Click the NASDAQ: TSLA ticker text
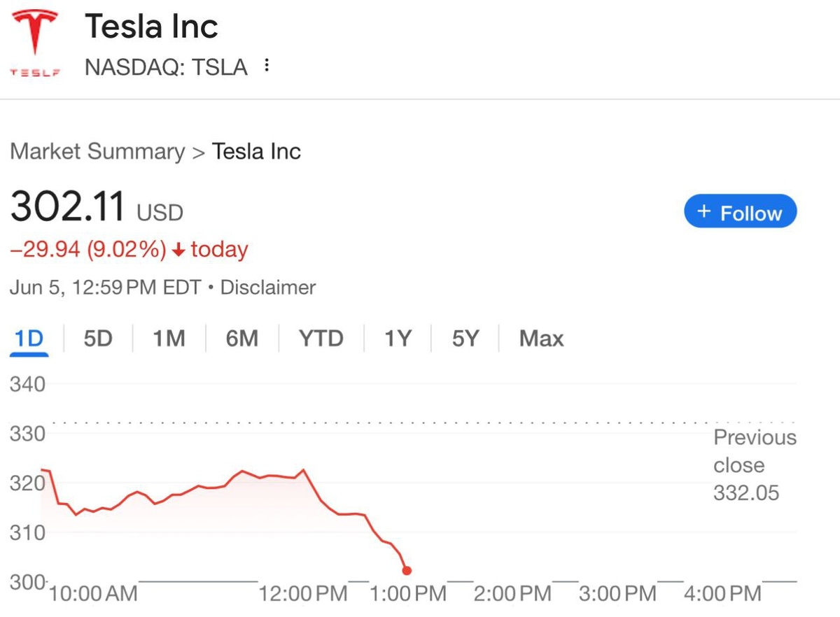Screen dimensions: 840x617 166,67
